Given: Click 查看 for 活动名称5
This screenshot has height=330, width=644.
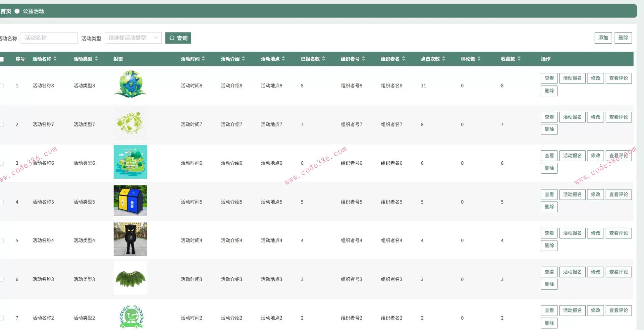Looking at the screenshot, I should 549,195.
